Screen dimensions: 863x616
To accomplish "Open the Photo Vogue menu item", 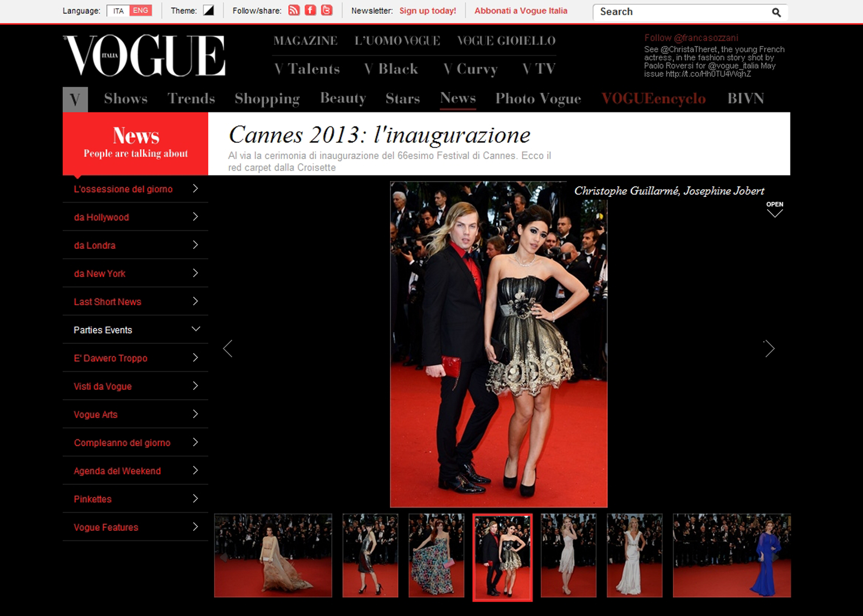I will [538, 99].
